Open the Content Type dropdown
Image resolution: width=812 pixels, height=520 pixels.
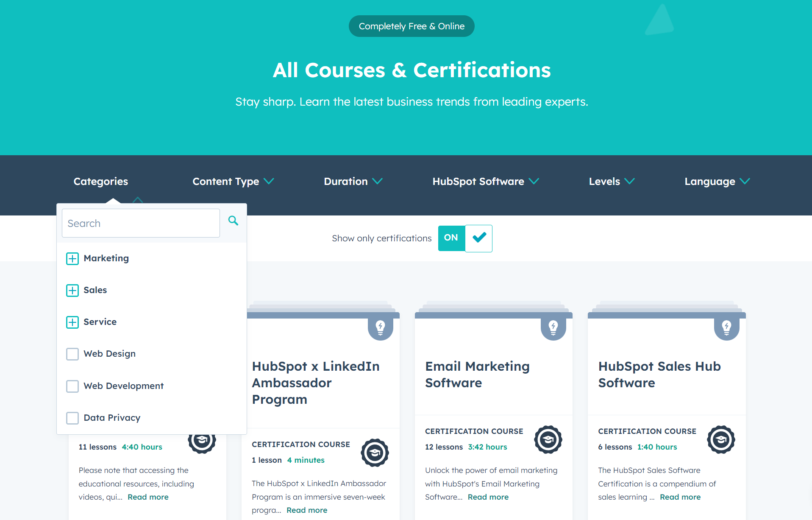tap(233, 182)
